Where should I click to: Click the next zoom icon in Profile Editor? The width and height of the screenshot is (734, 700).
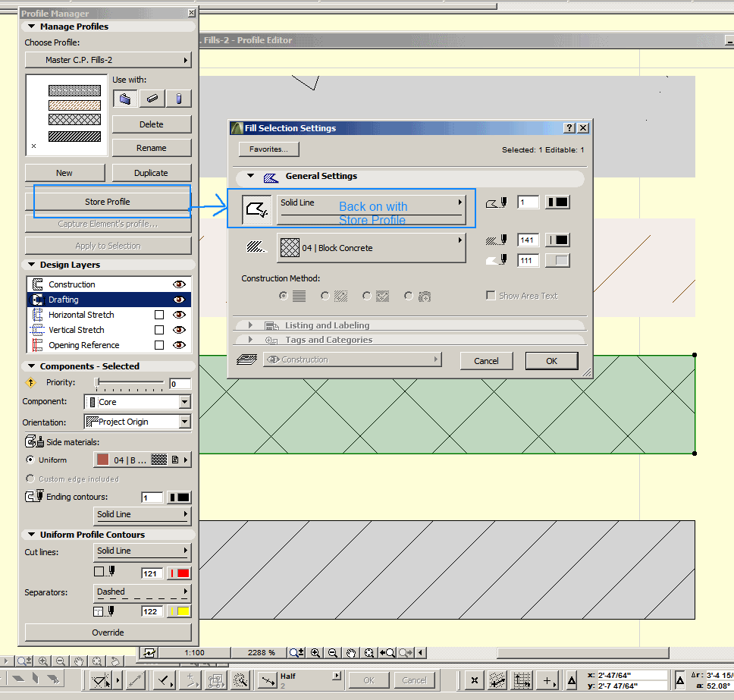pyautogui.click(x=406, y=653)
